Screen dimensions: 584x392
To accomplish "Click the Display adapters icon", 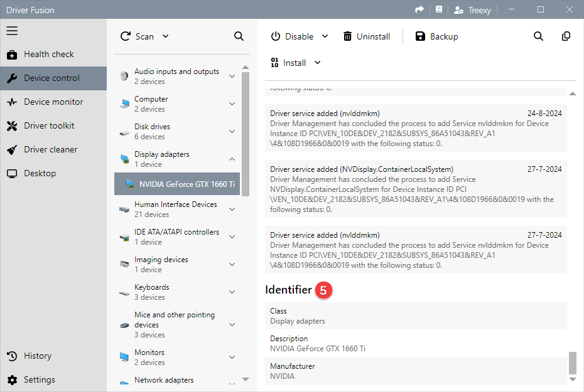I will click(124, 159).
